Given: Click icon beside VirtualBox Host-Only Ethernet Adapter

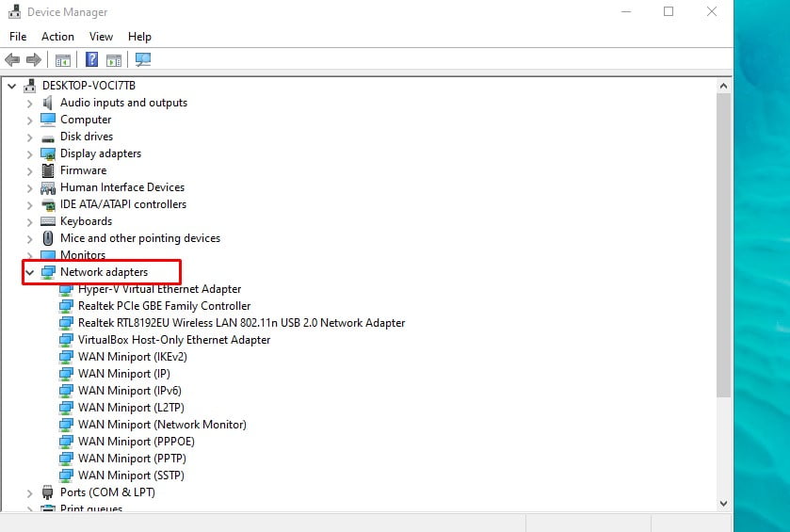Looking at the screenshot, I should (x=66, y=340).
